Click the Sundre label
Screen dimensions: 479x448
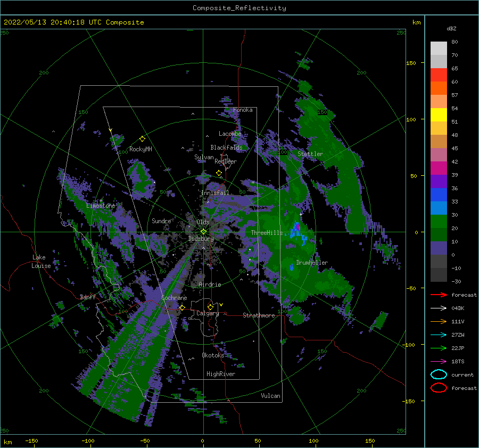[x=161, y=221]
